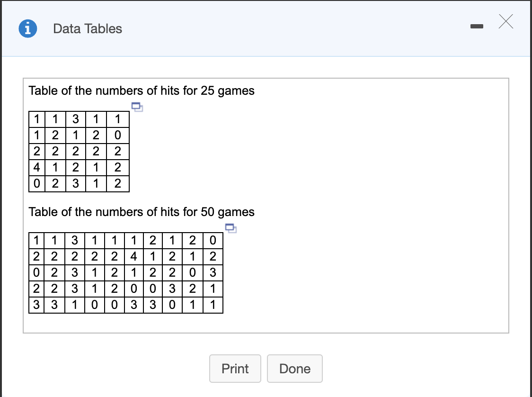Click the last cell of the 50 games table
The image size is (532, 397).
213,305
